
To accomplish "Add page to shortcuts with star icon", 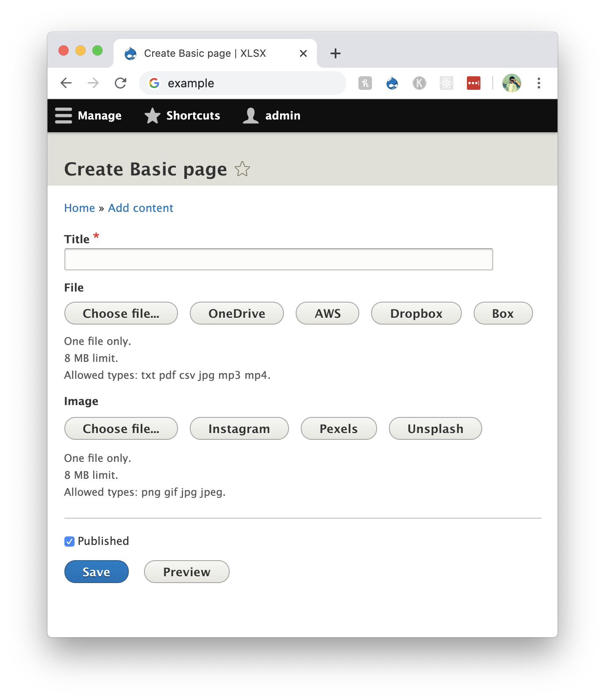I will (x=242, y=169).
